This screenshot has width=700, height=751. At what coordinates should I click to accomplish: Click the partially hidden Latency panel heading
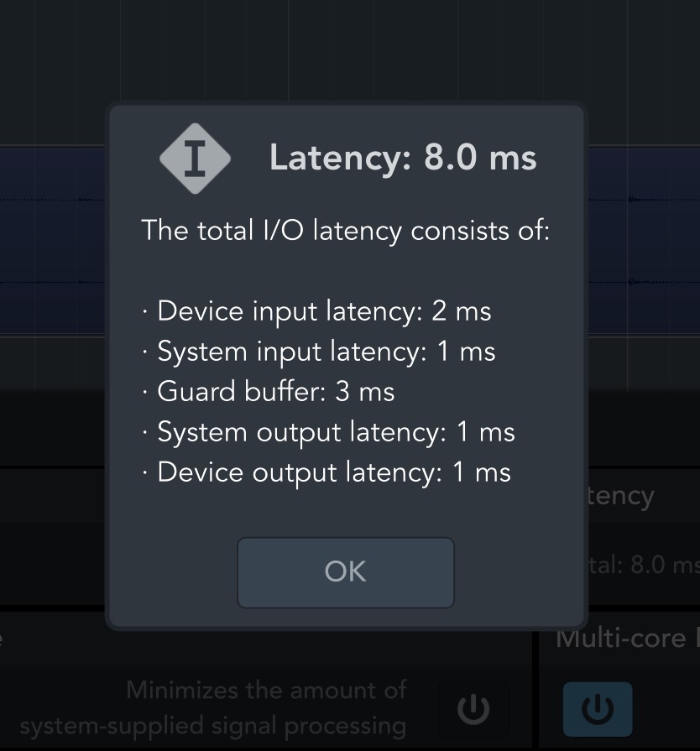pyautogui.click(x=621, y=496)
